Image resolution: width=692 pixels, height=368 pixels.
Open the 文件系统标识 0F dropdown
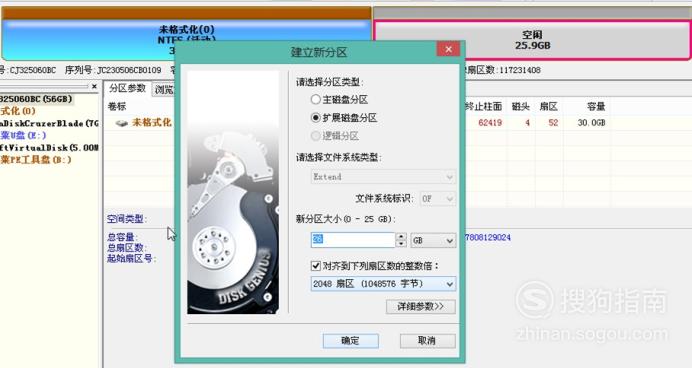coord(437,199)
